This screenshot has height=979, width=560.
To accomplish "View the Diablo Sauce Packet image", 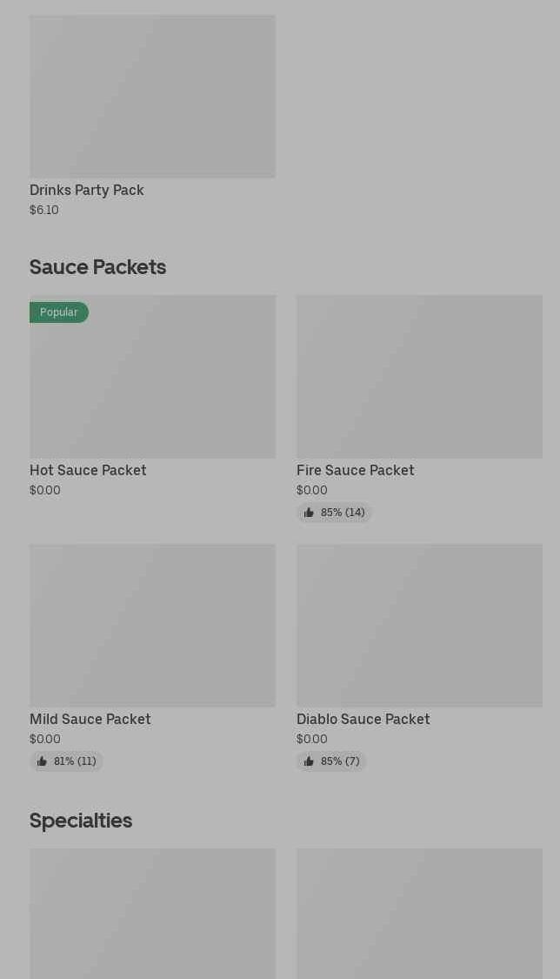I will pyautogui.click(x=419, y=625).
